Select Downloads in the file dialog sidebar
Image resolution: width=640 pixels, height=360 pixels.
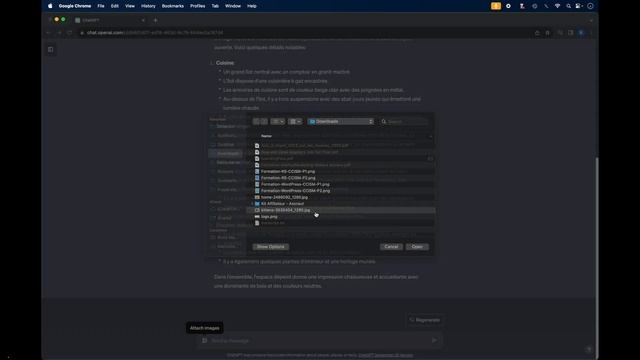tap(226, 153)
